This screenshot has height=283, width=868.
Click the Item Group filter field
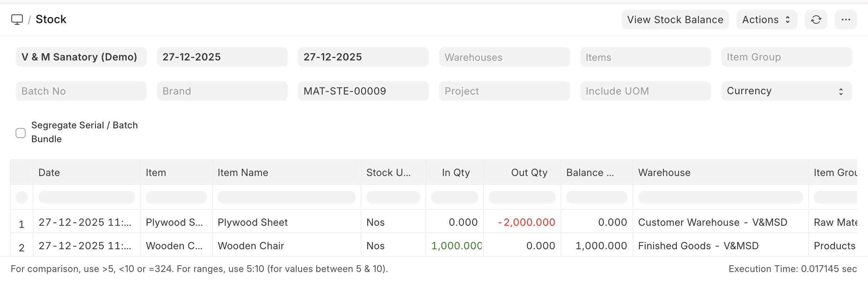pos(786,57)
